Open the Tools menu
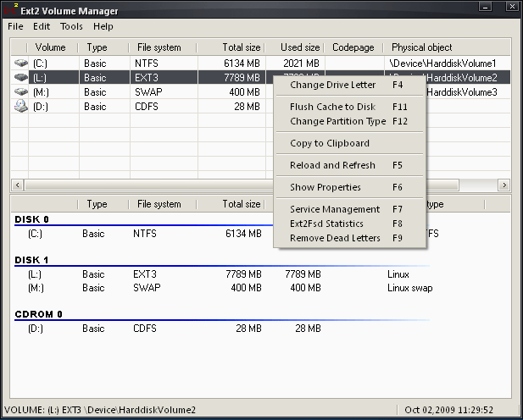 (71, 26)
